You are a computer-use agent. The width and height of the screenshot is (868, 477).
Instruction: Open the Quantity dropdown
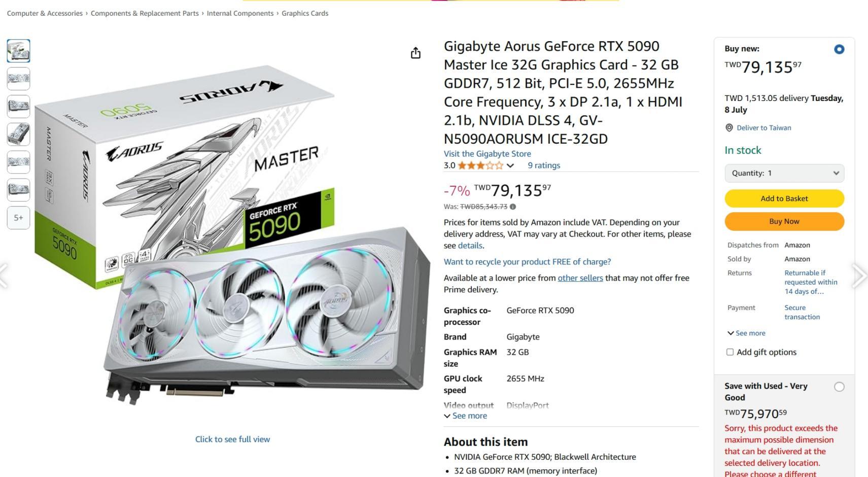point(784,173)
